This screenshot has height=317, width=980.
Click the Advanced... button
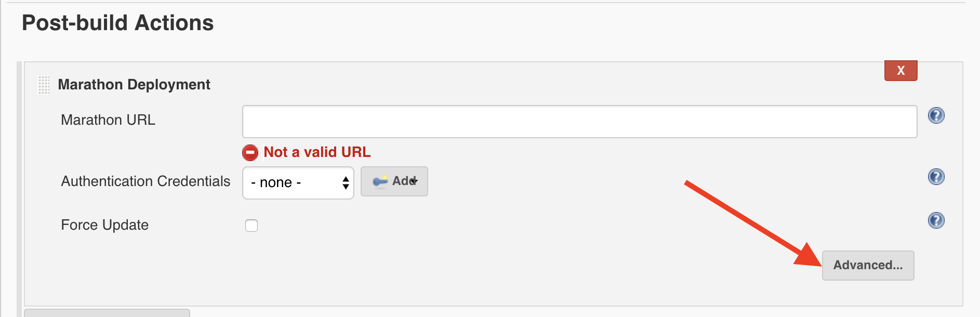click(868, 266)
